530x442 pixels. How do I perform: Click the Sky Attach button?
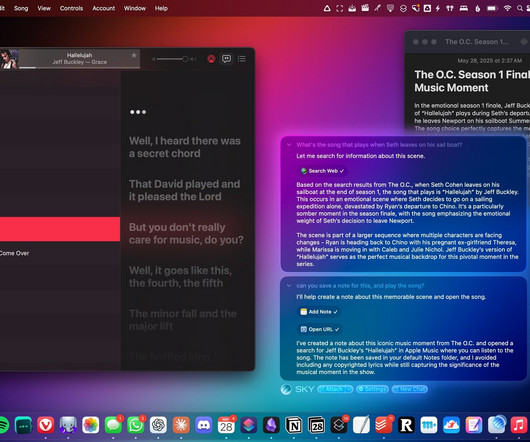[331, 389]
